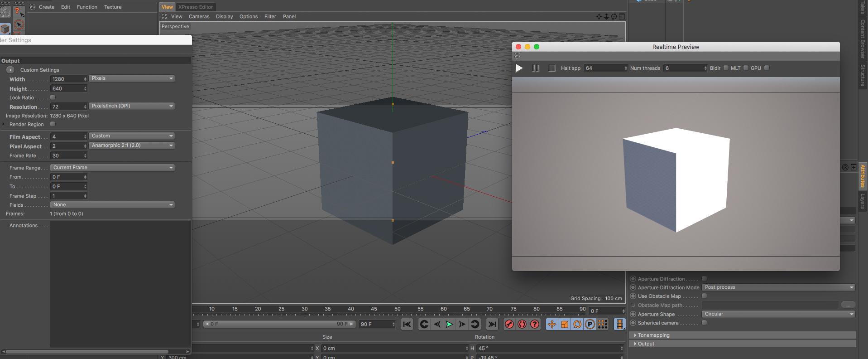
Task: Open the Aperture Shape dropdown
Action: tap(778, 314)
